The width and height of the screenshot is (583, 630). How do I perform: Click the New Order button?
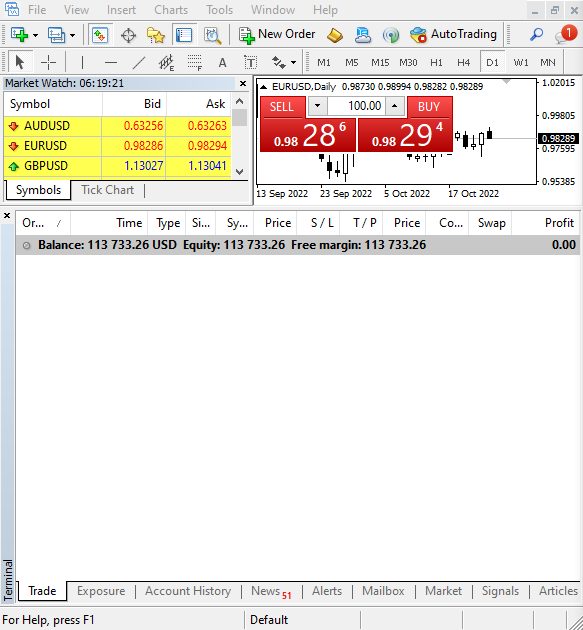click(x=277, y=35)
